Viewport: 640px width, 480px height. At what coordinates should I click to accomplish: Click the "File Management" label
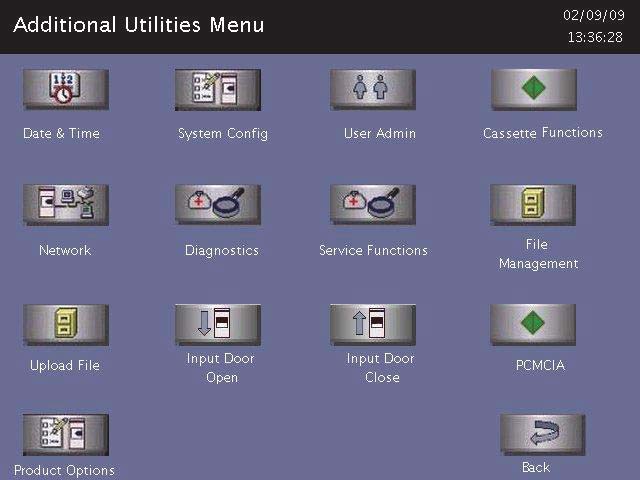pos(538,254)
